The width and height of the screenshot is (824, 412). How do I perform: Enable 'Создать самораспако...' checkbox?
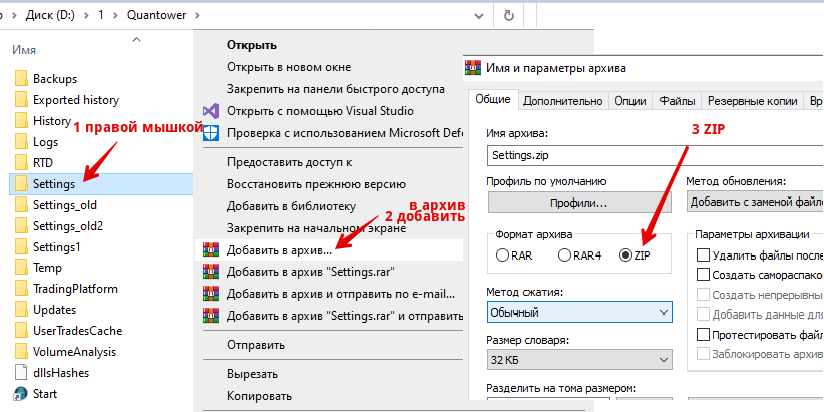[703, 275]
